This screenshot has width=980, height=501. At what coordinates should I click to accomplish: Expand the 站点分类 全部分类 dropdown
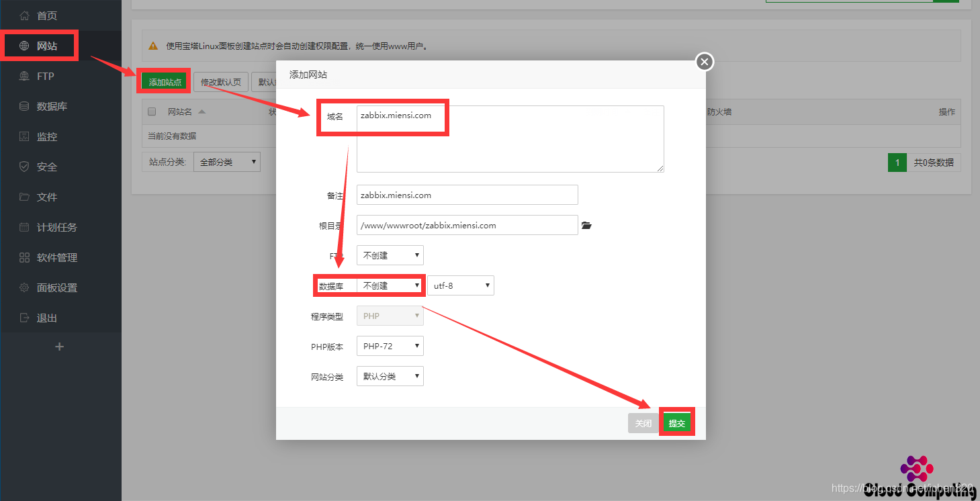click(226, 161)
